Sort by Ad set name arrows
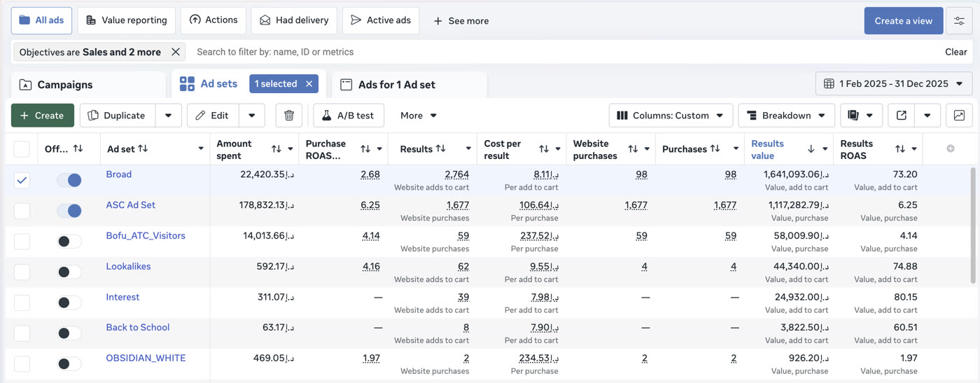The height and width of the screenshot is (383, 980). (x=143, y=148)
